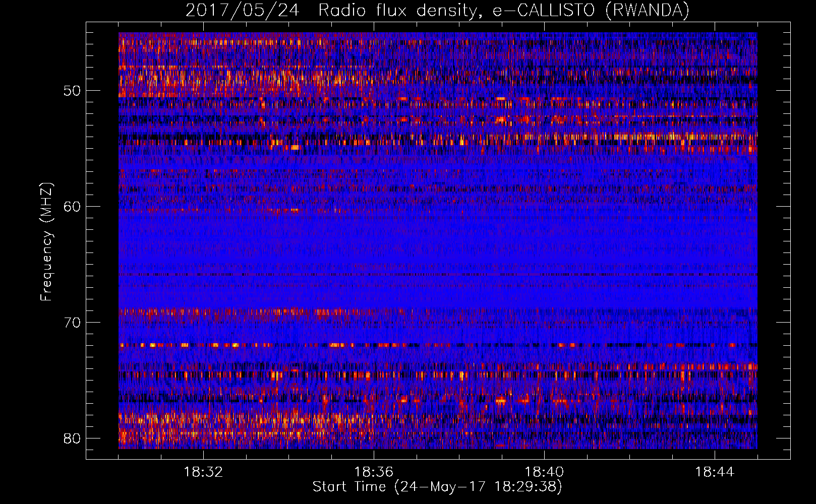
Task: Click the 'Frequency (MHZ)' y-axis label
Action: click(x=46, y=242)
